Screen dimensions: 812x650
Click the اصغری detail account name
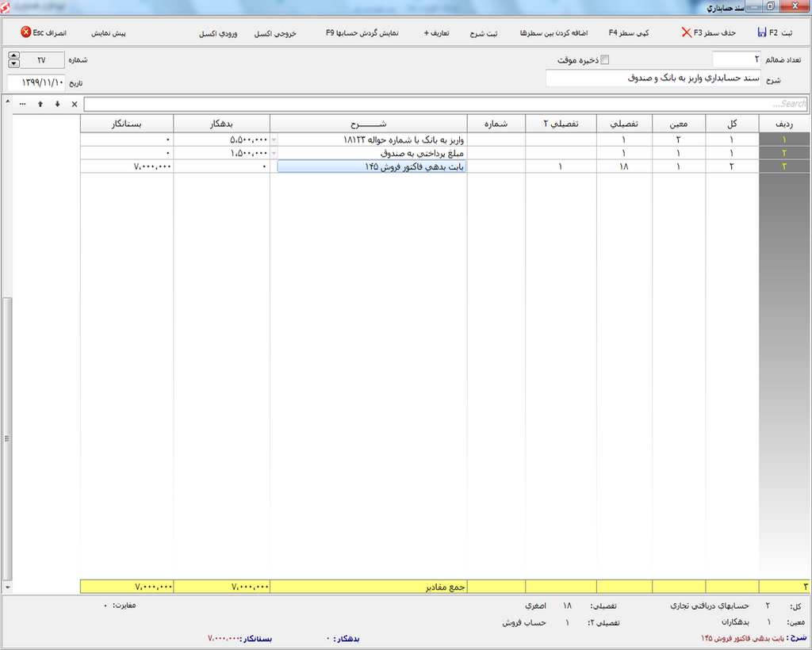(x=535, y=606)
